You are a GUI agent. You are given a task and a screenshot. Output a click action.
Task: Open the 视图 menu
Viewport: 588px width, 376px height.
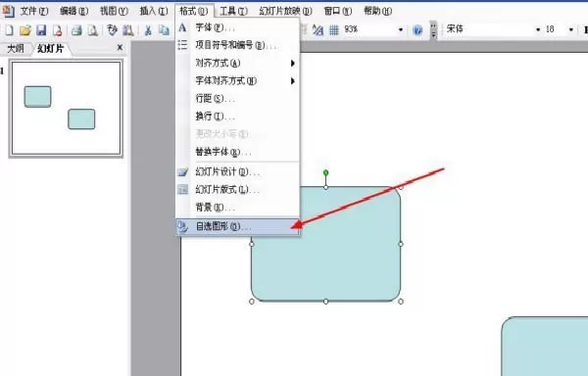click(114, 11)
